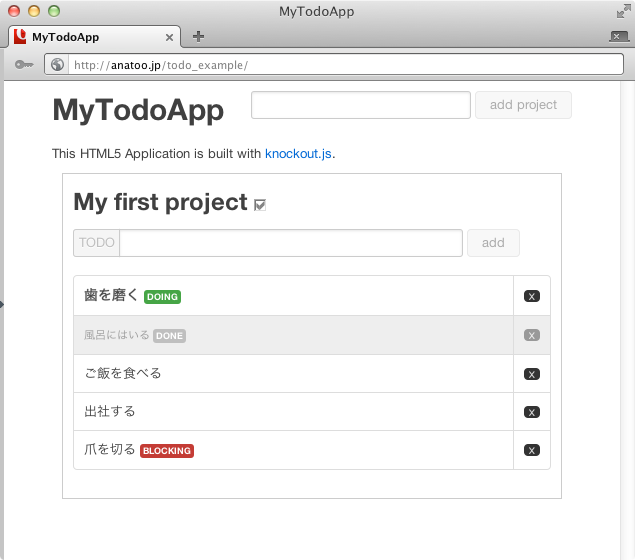635x560 pixels.
Task: Open the knockout.js link
Action: coord(298,154)
